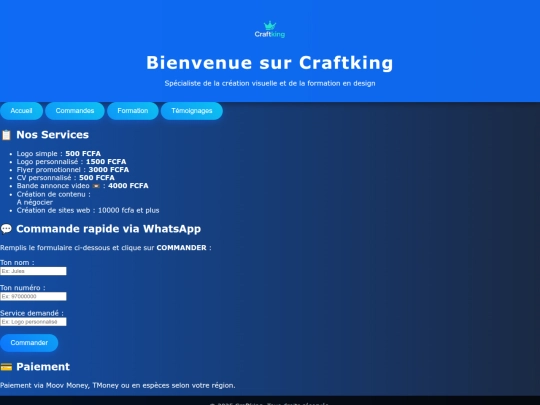Select the Bienvenue sur Craftking heading
540x405 pixels.
pos(270,63)
